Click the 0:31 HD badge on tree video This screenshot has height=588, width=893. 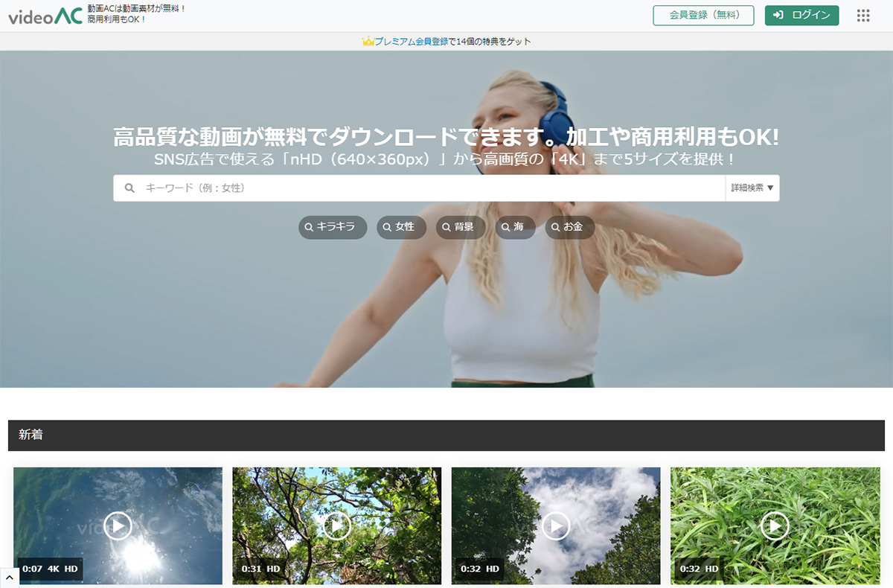(x=260, y=569)
